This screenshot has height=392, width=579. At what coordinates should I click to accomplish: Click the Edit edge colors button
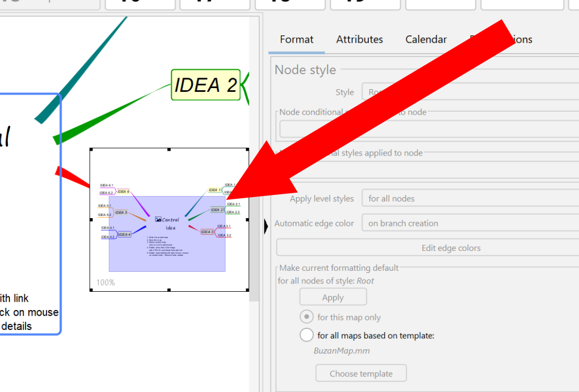point(428,247)
